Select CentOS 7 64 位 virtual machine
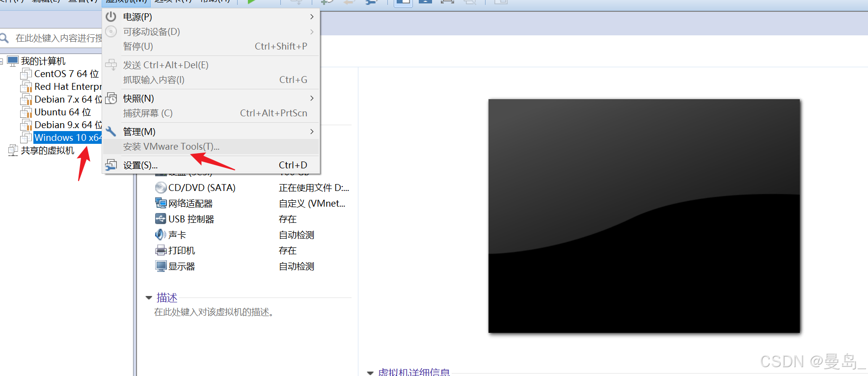868x376 pixels. pos(67,74)
